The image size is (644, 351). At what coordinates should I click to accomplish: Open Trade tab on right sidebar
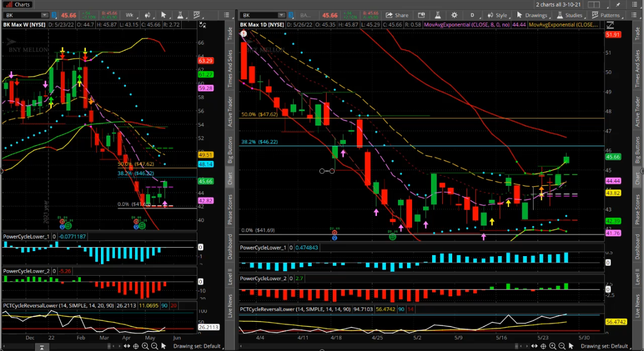pos(637,33)
